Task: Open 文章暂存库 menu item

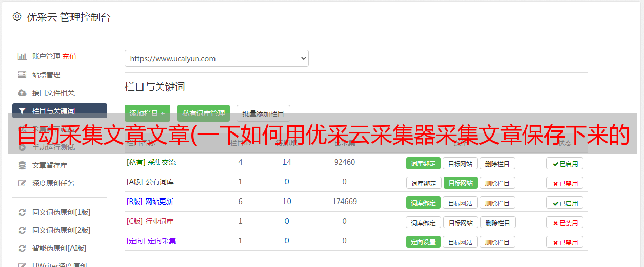Action: [x=49, y=165]
